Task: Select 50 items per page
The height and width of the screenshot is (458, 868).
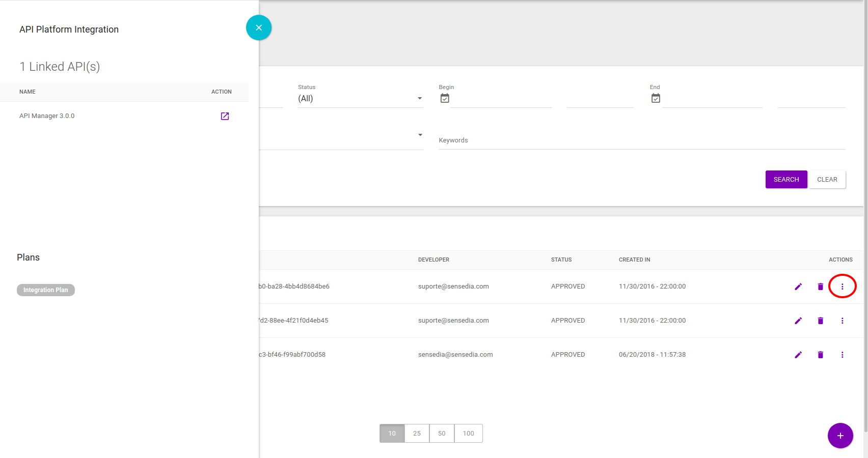Action: 442,434
